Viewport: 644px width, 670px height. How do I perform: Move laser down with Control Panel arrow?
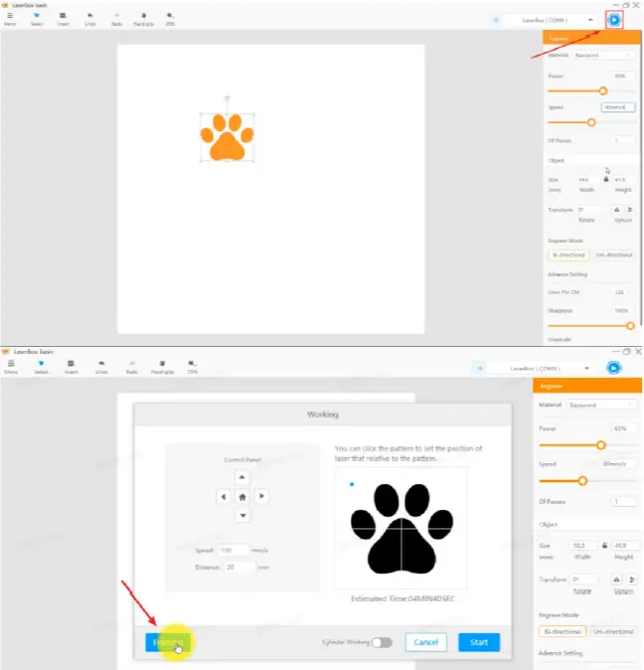pyautogui.click(x=242, y=516)
